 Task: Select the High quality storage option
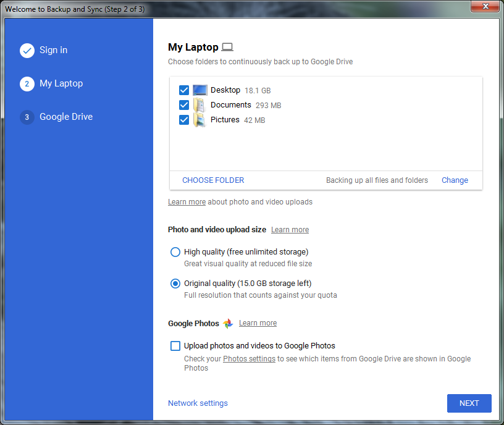point(175,252)
